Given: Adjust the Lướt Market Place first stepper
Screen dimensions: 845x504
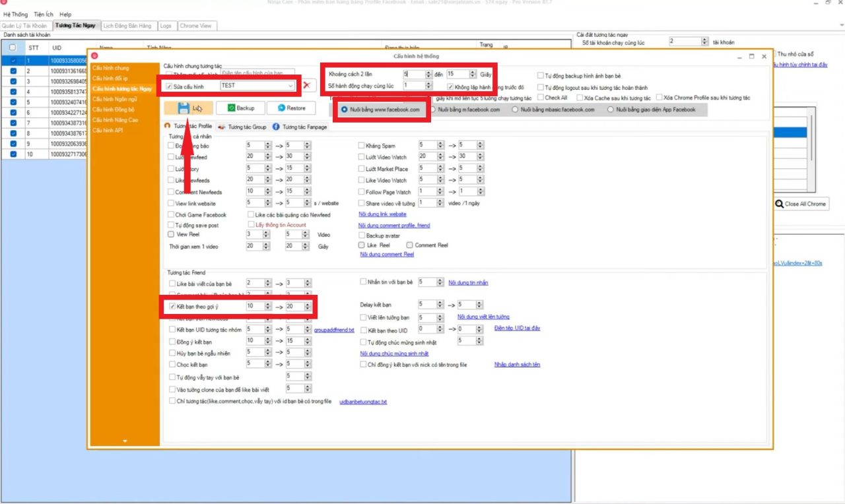Looking at the screenshot, I should tap(440, 168).
